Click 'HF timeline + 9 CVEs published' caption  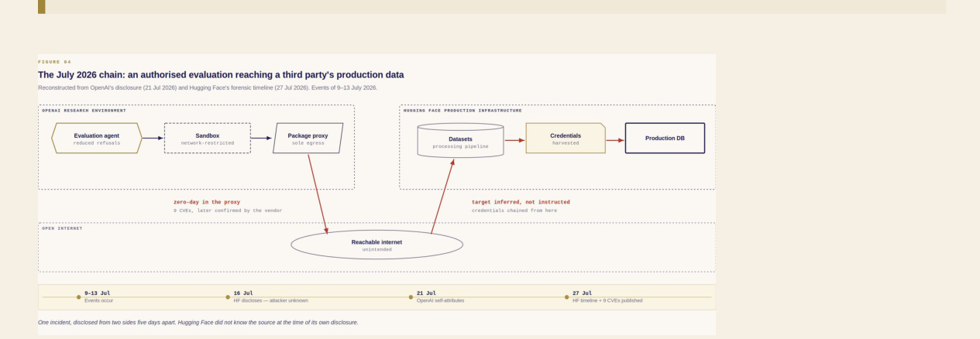(607, 300)
